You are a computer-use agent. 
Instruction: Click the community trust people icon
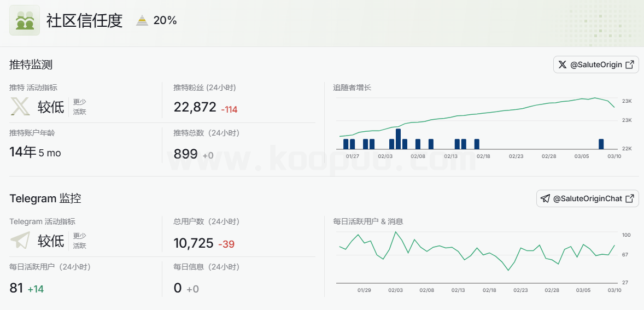(x=25, y=20)
